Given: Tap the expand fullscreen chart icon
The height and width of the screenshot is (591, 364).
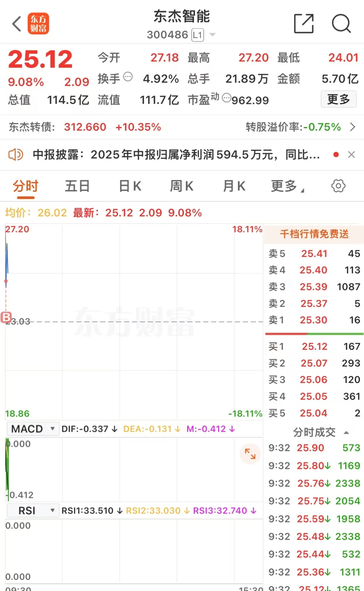Looking at the screenshot, I should click(x=250, y=454).
